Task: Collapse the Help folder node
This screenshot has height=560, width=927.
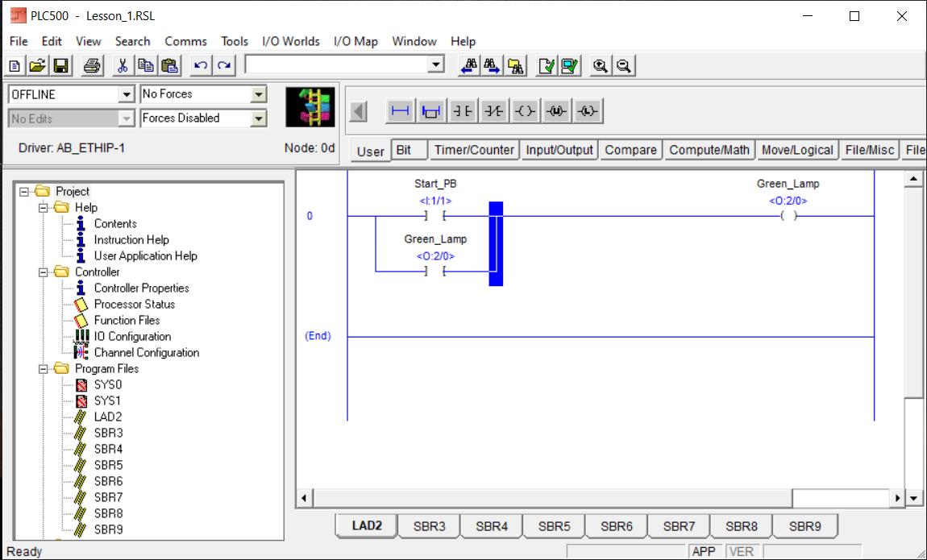Action: click(44, 208)
